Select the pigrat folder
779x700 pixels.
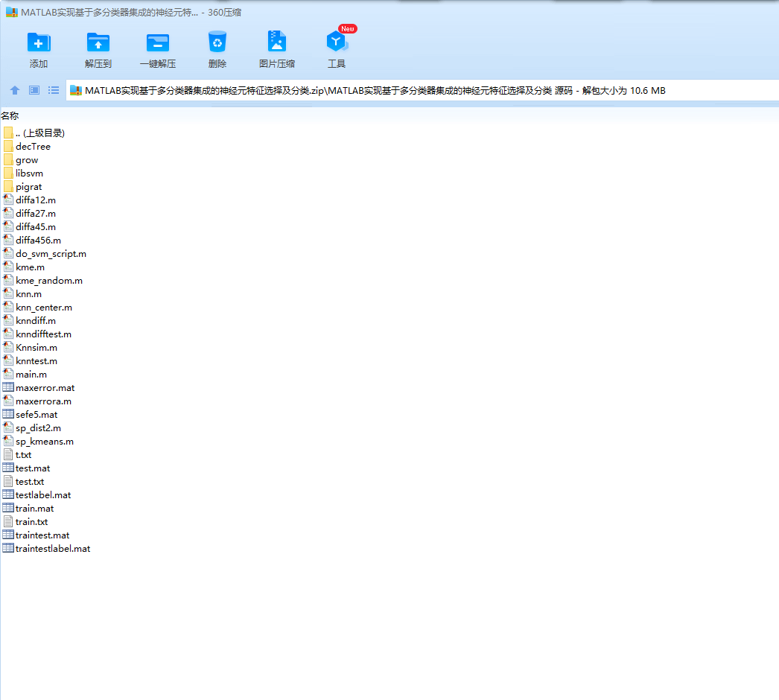tap(22, 187)
